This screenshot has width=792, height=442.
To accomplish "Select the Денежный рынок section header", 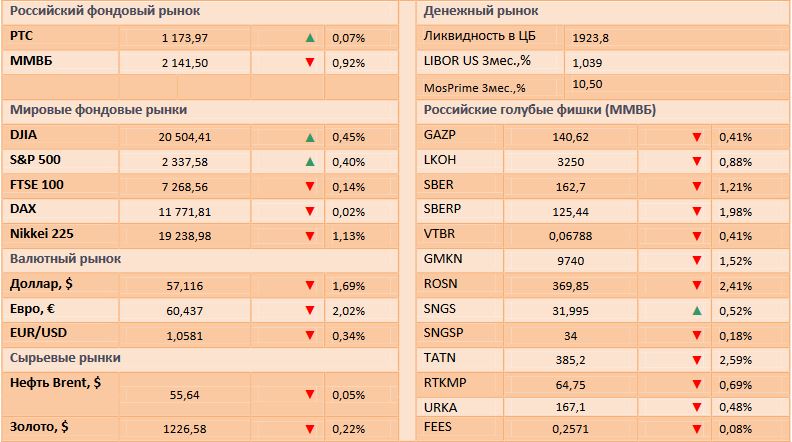I will point(481,11).
